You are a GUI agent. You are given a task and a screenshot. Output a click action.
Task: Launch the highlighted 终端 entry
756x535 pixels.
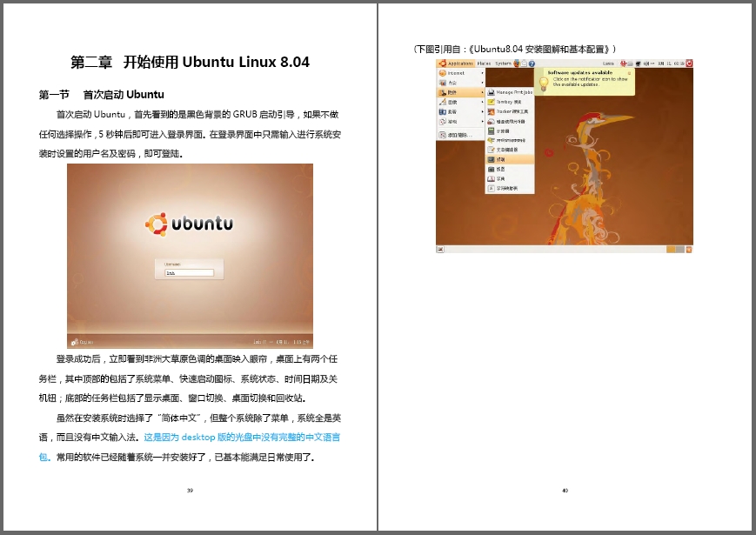[x=510, y=159]
